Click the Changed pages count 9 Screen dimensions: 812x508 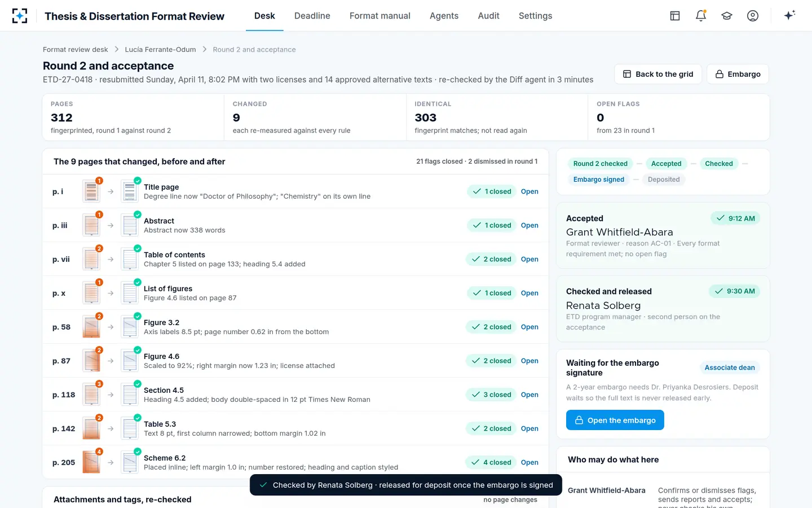pyautogui.click(x=236, y=117)
